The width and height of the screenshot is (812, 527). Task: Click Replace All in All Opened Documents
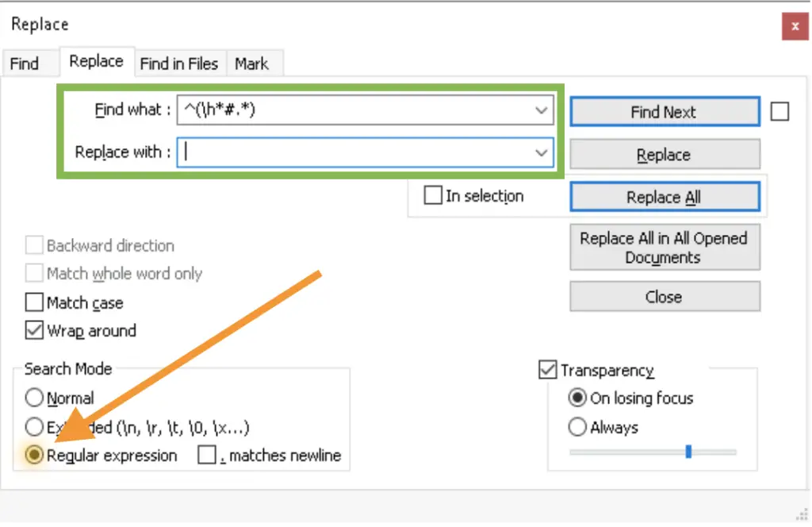665,247
